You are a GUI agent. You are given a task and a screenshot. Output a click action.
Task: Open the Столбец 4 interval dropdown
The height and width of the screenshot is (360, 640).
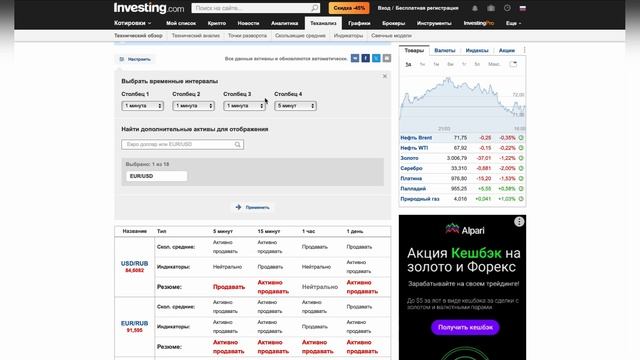click(296, 106)
